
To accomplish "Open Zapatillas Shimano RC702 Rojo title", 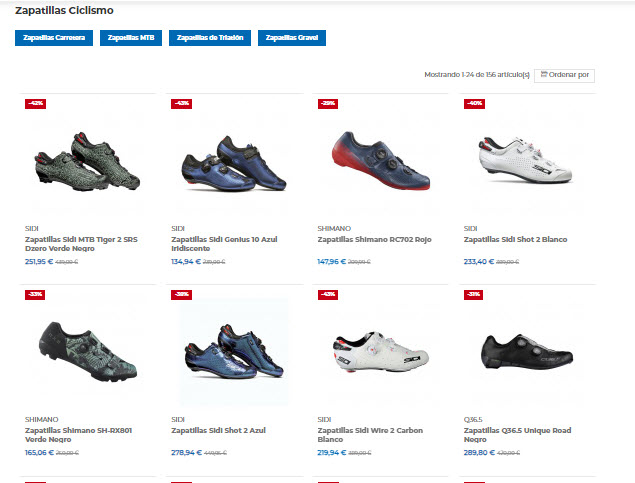I will (x=374, y=239).
